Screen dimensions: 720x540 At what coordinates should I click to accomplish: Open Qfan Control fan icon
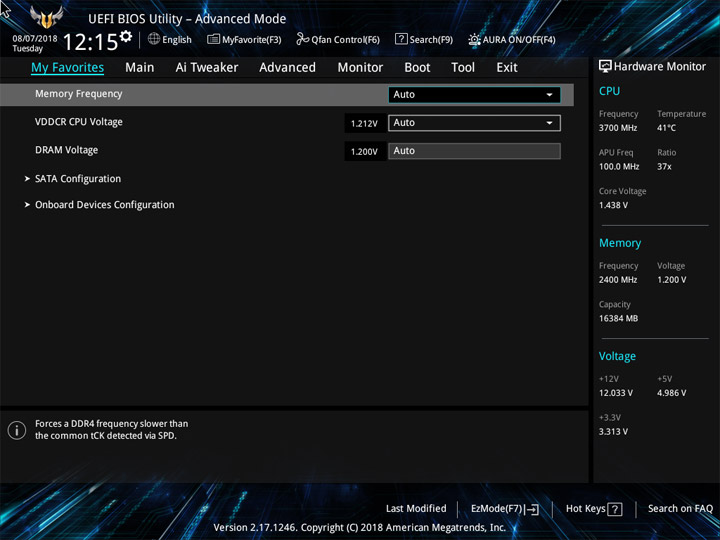point(303,39)
